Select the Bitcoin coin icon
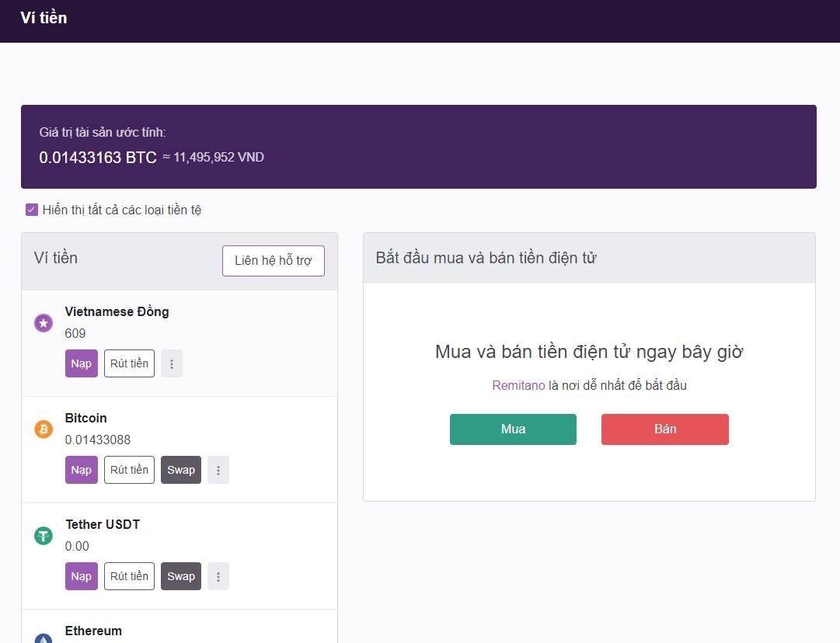Image resolution: width=840 pixels, height=643 pixels. 44,429
